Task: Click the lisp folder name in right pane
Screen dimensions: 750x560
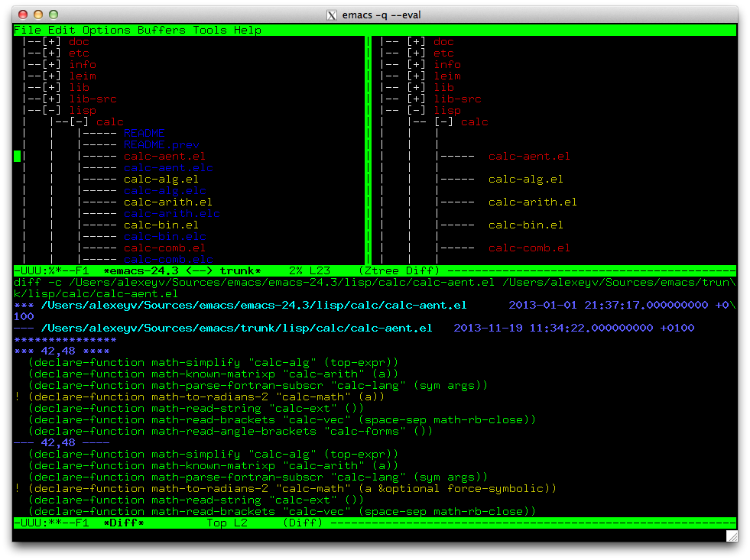Action: [447, 110]
